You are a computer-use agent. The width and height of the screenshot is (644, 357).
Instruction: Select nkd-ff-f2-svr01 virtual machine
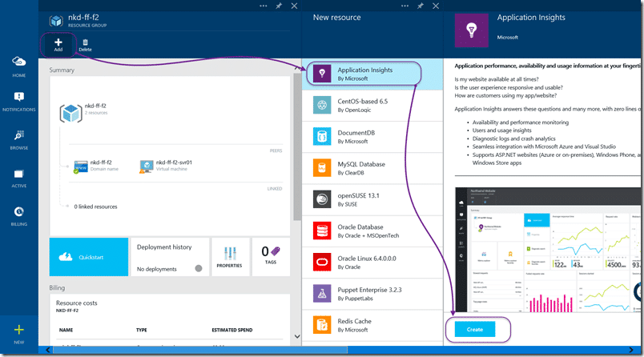(166, 166)
